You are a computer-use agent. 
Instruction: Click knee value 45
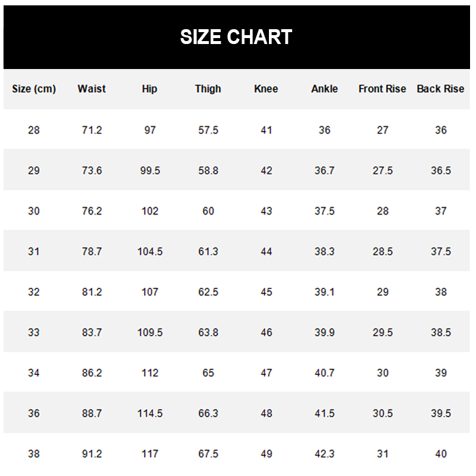pyautogui.click(x=266, y=292)
